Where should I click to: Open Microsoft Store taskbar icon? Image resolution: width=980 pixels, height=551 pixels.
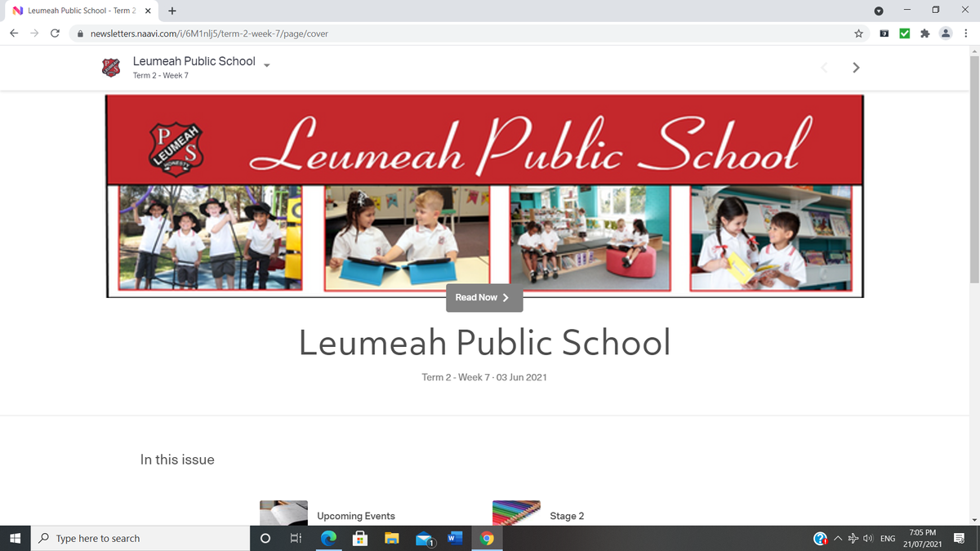(x=359, y=538)
